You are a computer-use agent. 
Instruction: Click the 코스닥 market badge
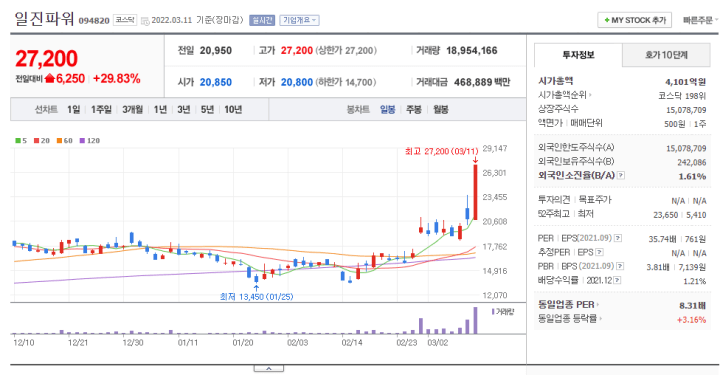coord(125,20)
